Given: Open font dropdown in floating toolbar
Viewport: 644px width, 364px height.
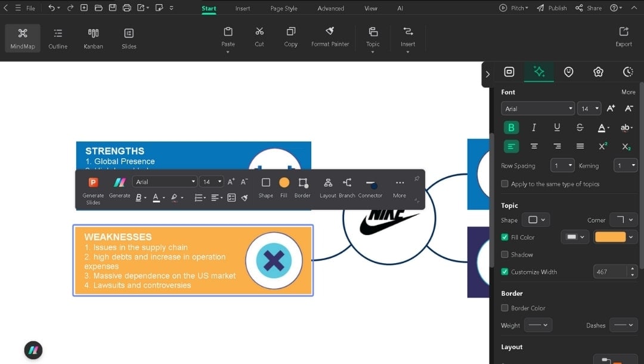Looking at the screenshot, I should [x=165, y=181].
